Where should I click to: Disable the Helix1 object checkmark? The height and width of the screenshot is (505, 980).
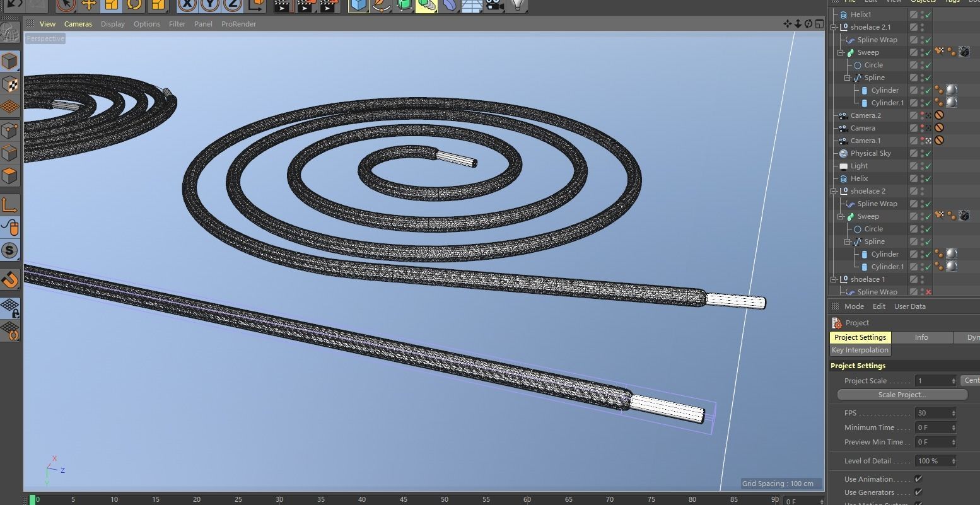pyautogui.click(x=928, y=15)
